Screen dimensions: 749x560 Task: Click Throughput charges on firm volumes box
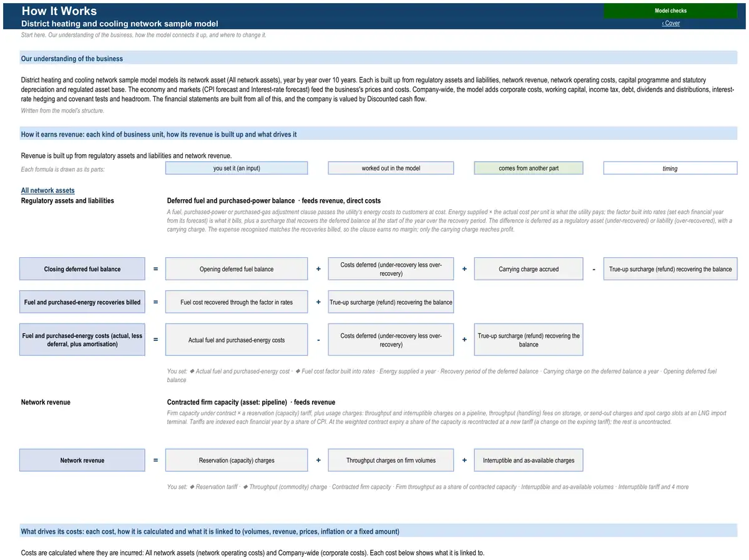[x=391, y=460]
